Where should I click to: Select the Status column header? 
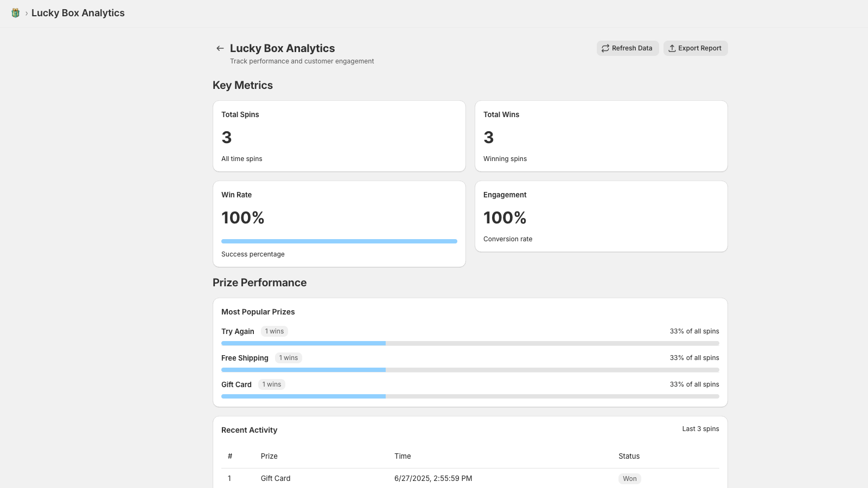[x=628, y=456]
